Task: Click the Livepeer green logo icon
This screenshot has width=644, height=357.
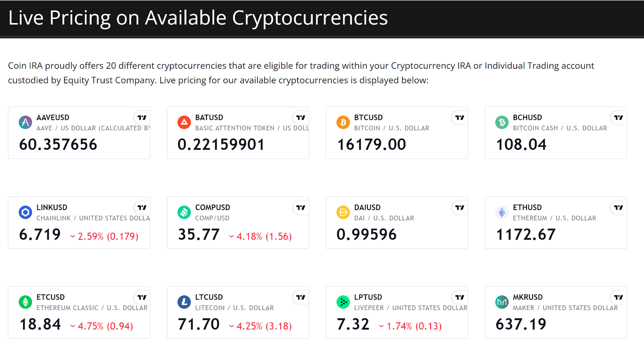Action: point(343,302)
